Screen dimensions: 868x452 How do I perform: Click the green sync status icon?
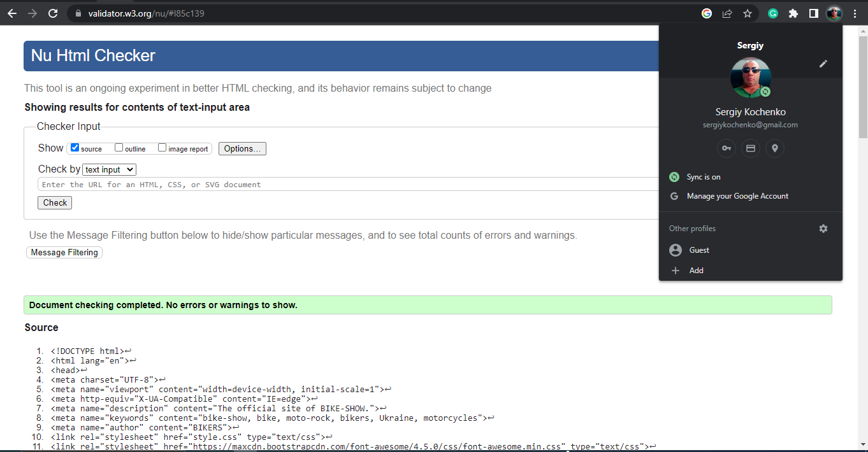[674, 177]
